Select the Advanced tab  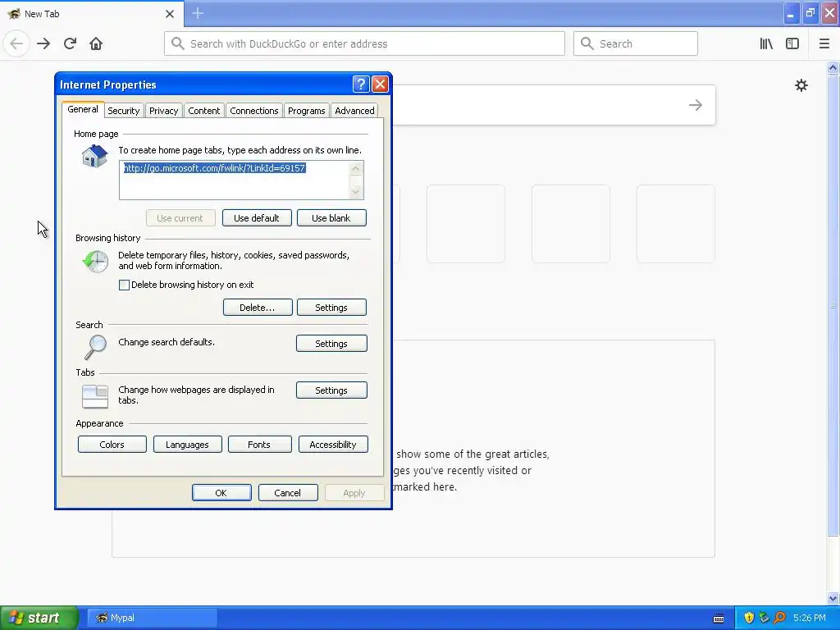pyautogui.click(x=354, y=111)
